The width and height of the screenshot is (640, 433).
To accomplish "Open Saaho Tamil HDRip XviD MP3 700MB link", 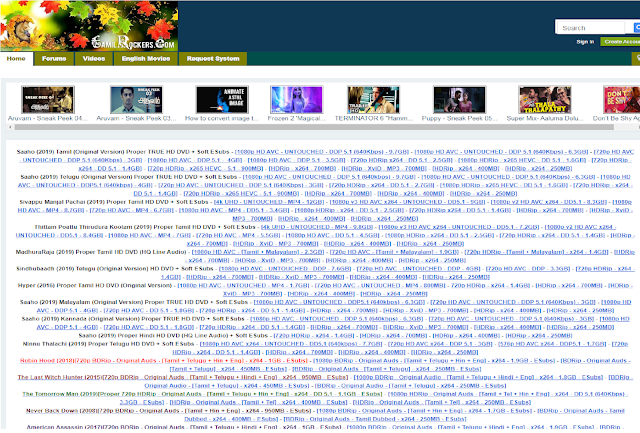I will (x=384, y=169).
